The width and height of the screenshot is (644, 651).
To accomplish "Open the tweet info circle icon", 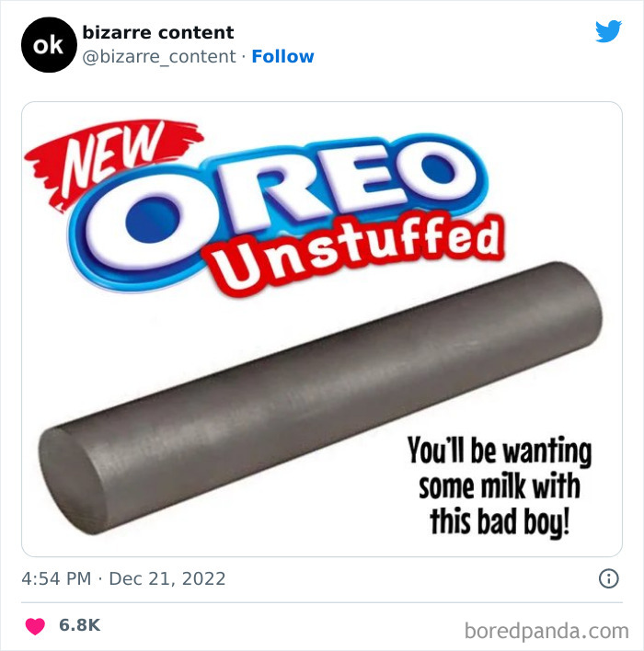I will (609, 578).
